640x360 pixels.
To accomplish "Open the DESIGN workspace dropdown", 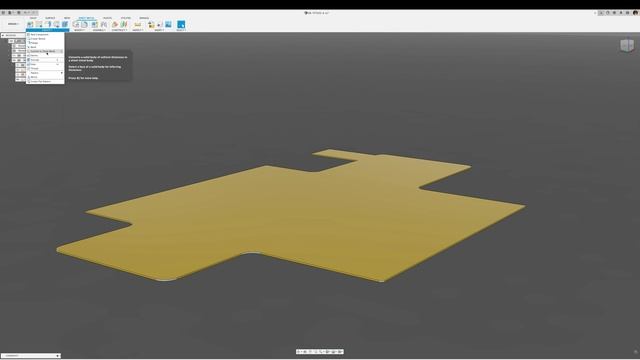I will pos(13,24).
